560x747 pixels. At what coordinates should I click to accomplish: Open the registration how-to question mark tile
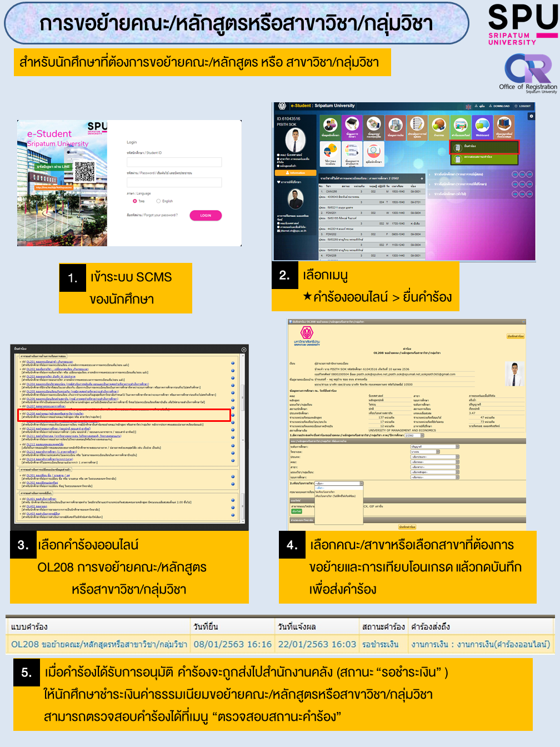point(330,154)
